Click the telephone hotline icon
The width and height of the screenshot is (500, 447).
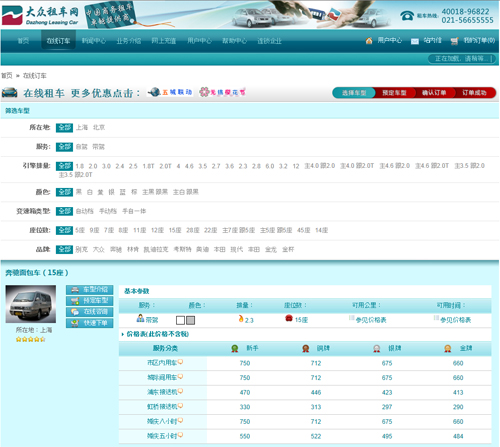407,15
